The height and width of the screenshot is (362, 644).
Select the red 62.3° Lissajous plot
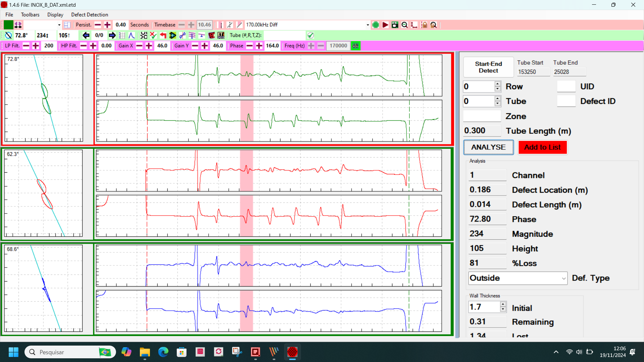coord(44,193)
